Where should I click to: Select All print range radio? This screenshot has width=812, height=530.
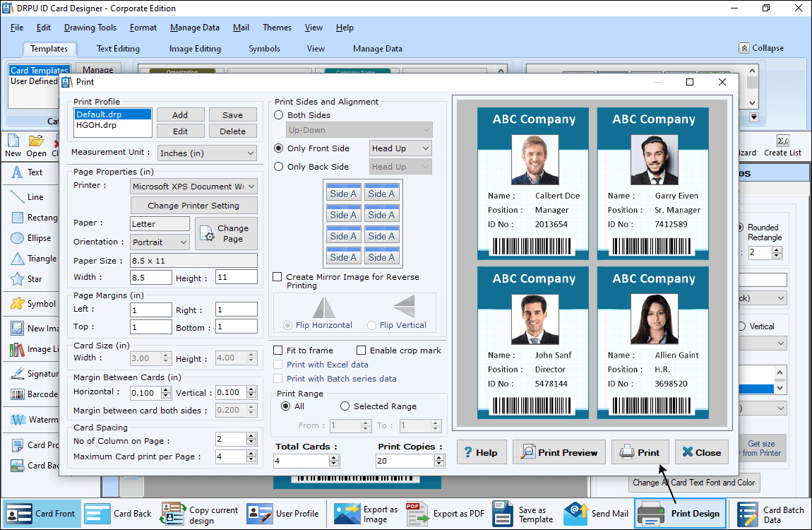(285, 406)
